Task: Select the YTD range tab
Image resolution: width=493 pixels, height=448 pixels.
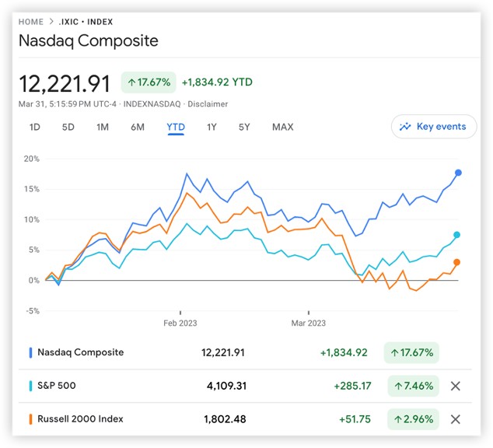Action: [x=175, y=127]
